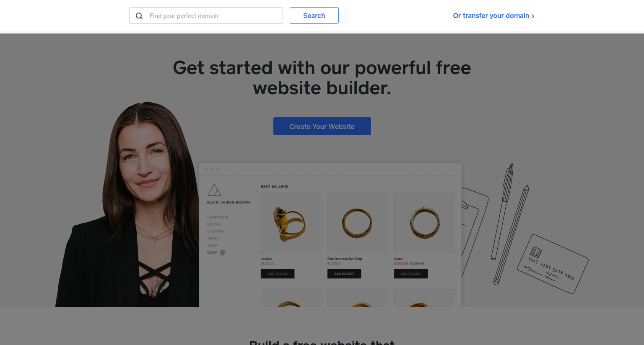Click Add to Cart under Fine Diamond Eye Ring
644x345 pixels.
(x=344, y=274)
